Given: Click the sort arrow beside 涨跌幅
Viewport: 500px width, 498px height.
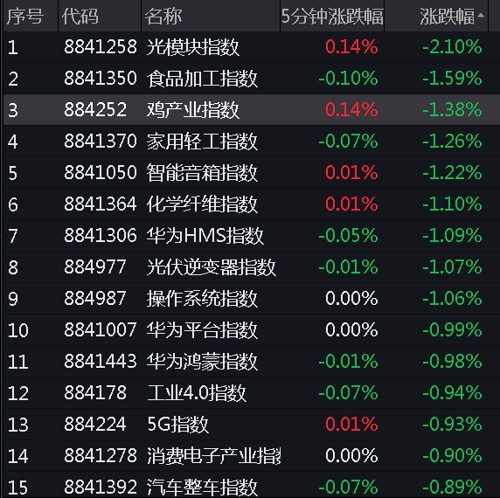Looking at the screenshot, I should click(480, 15).
